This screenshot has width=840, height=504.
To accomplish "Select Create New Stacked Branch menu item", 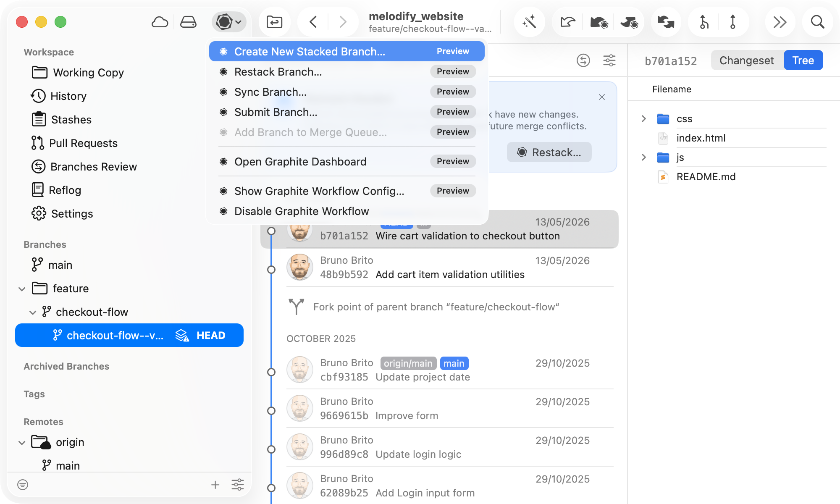I will click(347, 51).
